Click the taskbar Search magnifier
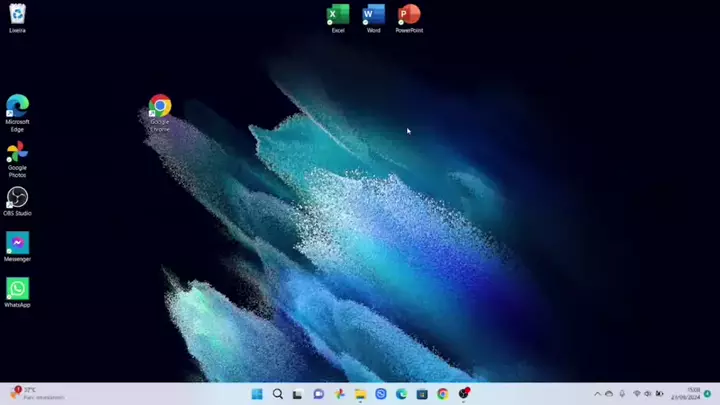Screen dimensions: 720x405 [x=278, y=394]
